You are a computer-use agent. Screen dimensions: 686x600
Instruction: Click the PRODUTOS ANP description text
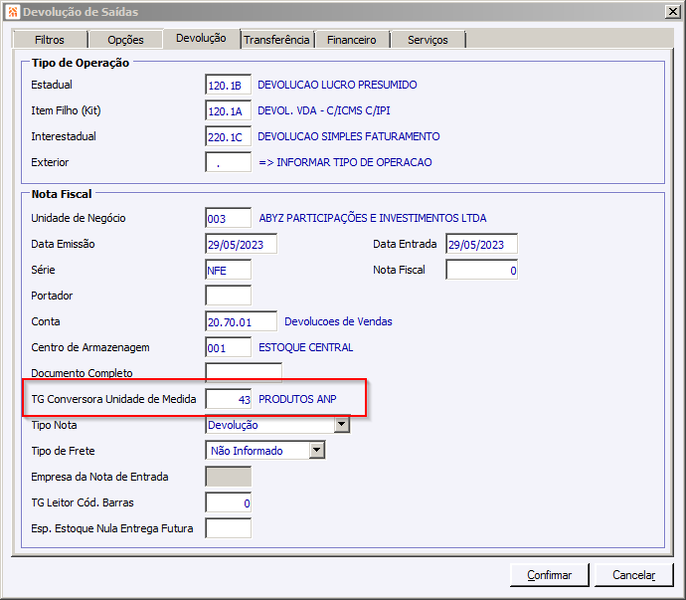click(x=298, y=399)
